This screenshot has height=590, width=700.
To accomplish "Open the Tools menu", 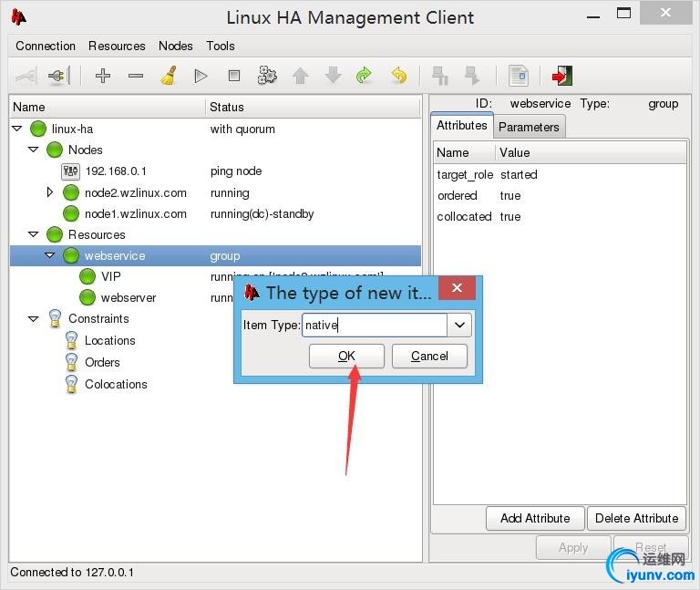I will 221,46.
